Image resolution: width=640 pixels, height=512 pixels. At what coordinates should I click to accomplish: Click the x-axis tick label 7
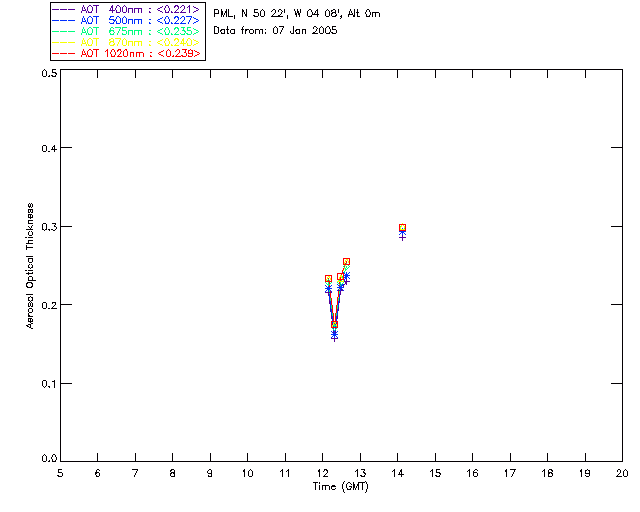coord(135,473)
